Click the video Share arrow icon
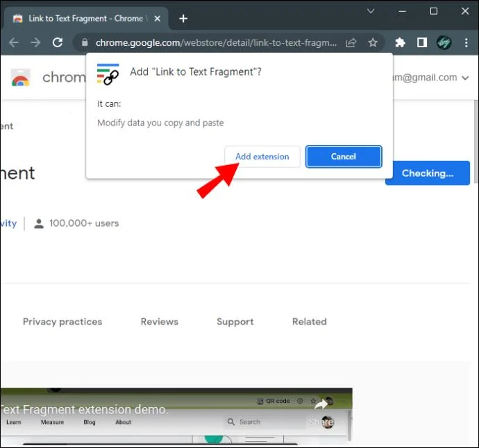479x448 pixels. click(x=320, y=405)
